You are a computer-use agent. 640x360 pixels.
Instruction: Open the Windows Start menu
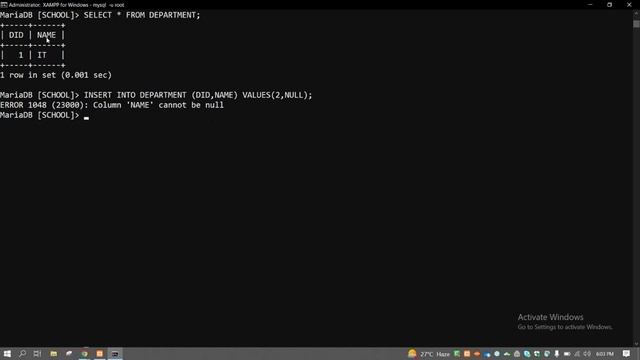(7, 353)
